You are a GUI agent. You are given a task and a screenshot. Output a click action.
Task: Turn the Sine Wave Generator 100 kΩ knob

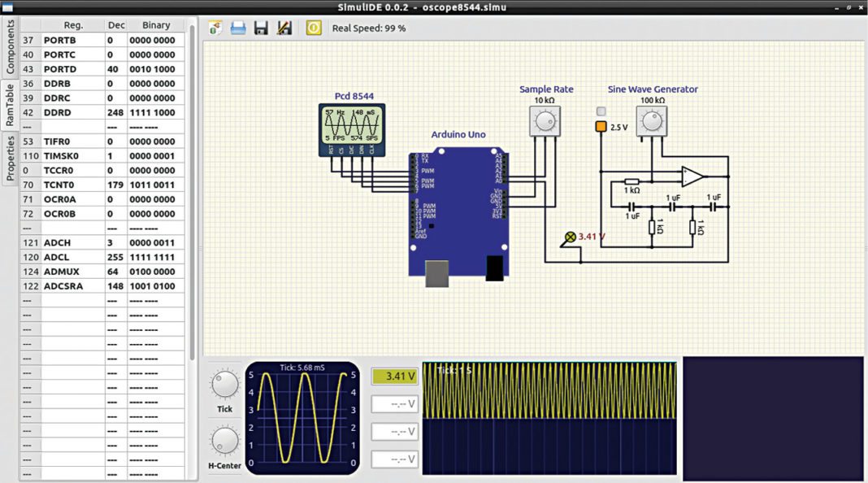(x=652, y=120)
